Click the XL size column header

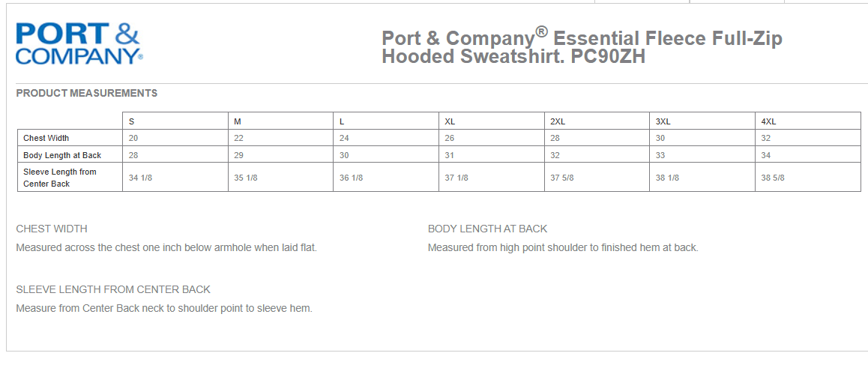click(450, 121)
